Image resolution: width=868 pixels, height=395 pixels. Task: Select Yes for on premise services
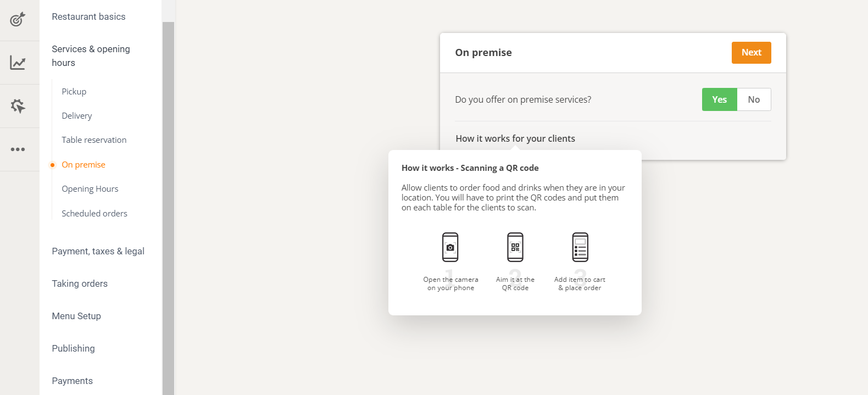(x=719, y=99)
